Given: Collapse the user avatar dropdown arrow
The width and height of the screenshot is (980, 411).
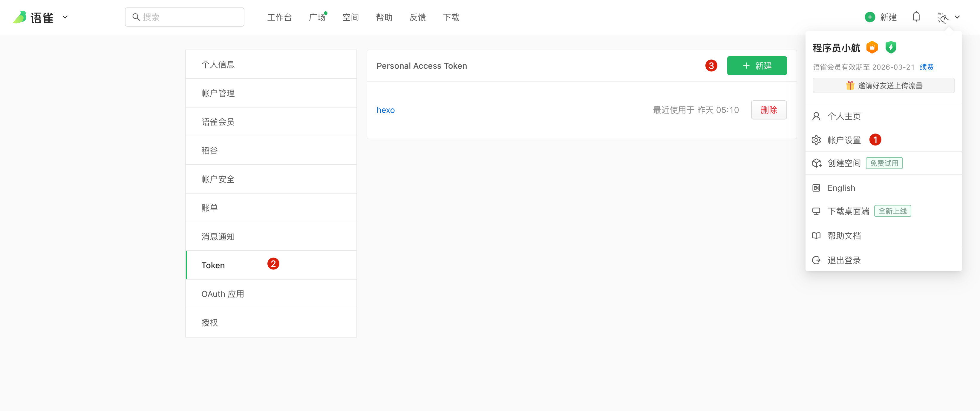Looking at the screenshot, I should point(958,17).
